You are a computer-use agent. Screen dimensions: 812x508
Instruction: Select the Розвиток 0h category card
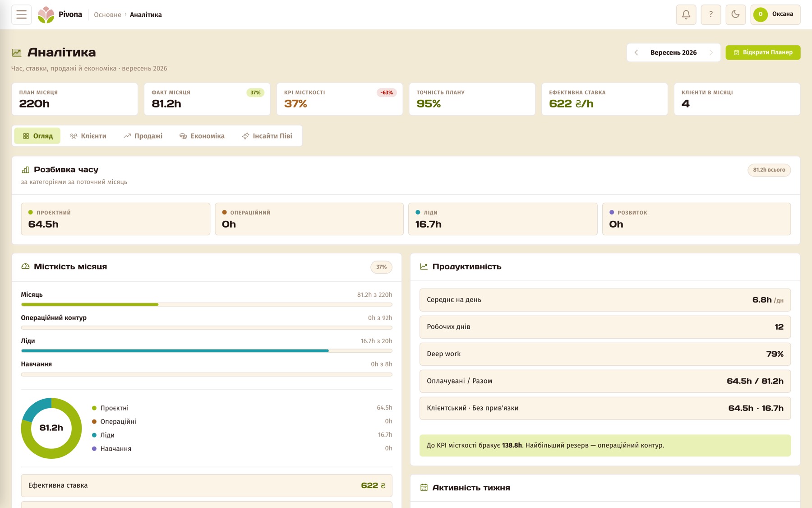[x=697, y=219]
